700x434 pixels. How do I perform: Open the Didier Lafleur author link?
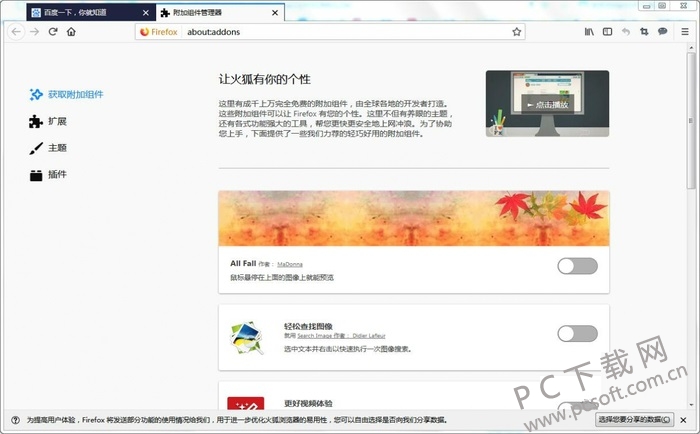[369, 336]
